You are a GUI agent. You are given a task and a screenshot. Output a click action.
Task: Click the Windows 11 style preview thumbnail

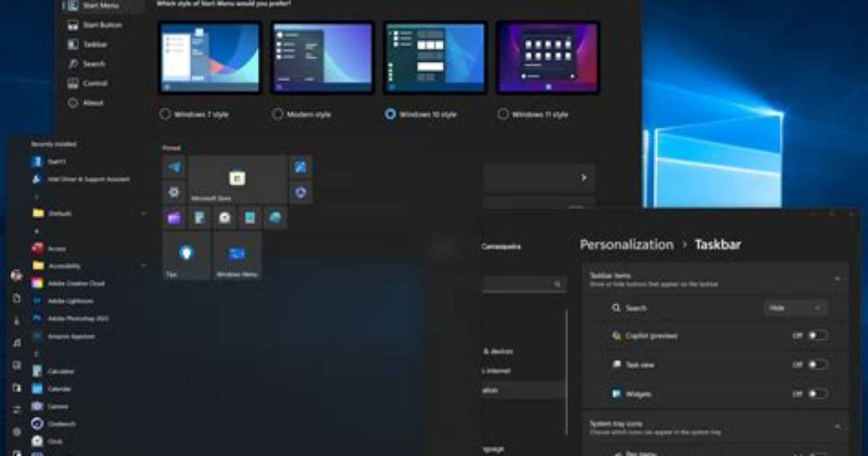click(547, 57)
